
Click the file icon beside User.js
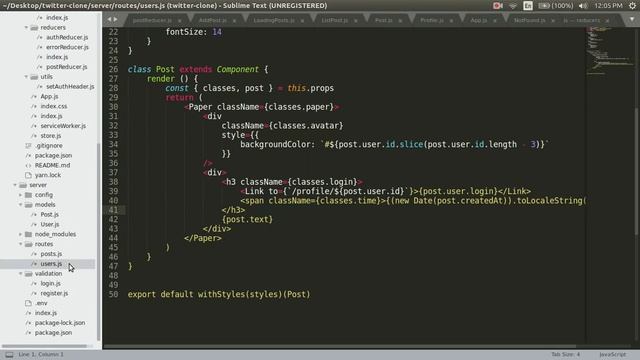pyautogui.click(x=34, y=224)
